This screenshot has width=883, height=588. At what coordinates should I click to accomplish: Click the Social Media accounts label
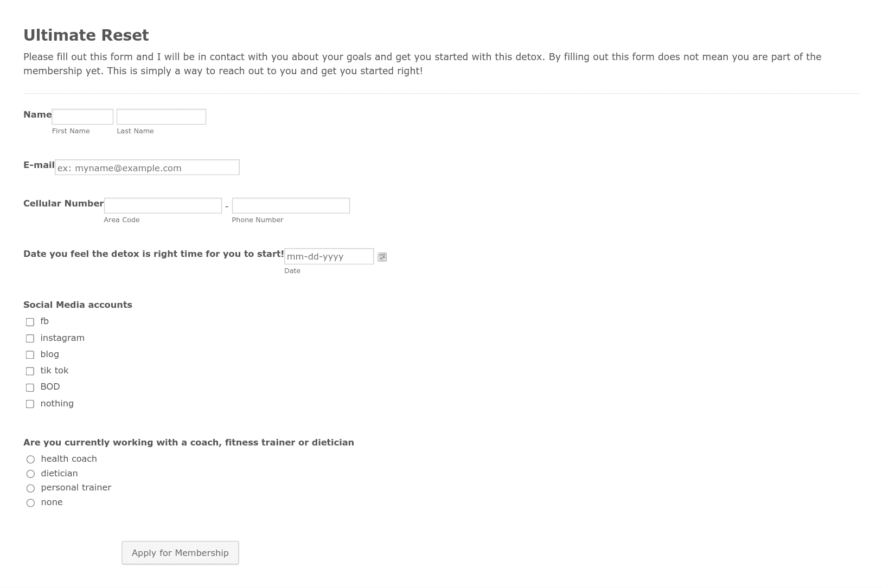pos(78,305)
